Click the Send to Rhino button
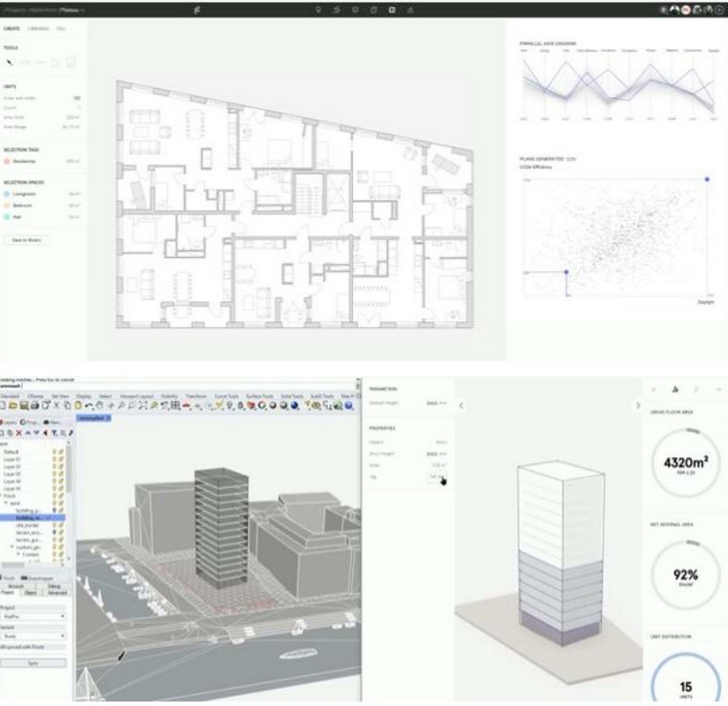This screenshot has height=706, width=728. tap(27, 239)
